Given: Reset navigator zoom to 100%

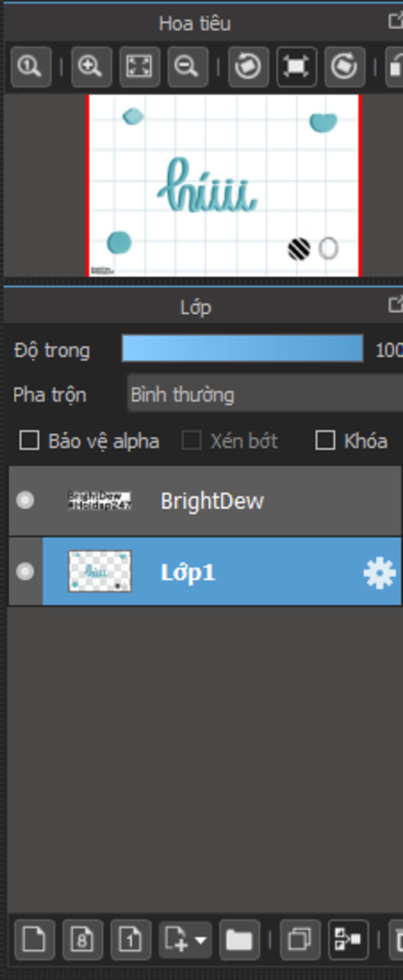Looking at the screenshot, I should pos(31,67).
